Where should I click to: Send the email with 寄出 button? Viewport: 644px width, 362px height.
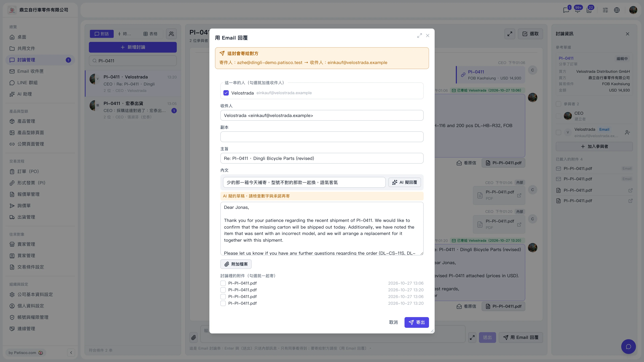(416, 322)
